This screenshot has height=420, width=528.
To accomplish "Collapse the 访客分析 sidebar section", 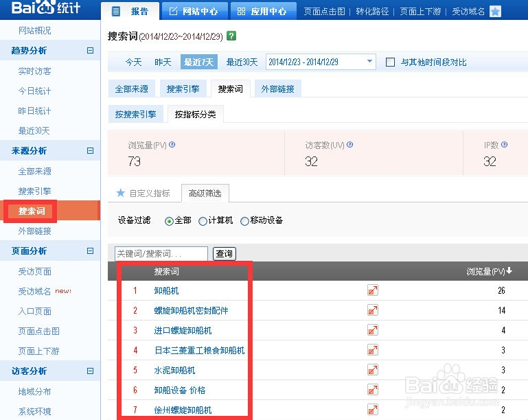I will [90, 371].
